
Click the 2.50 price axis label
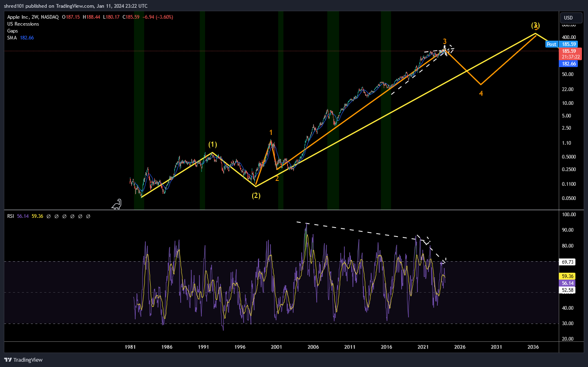point(566,128)
